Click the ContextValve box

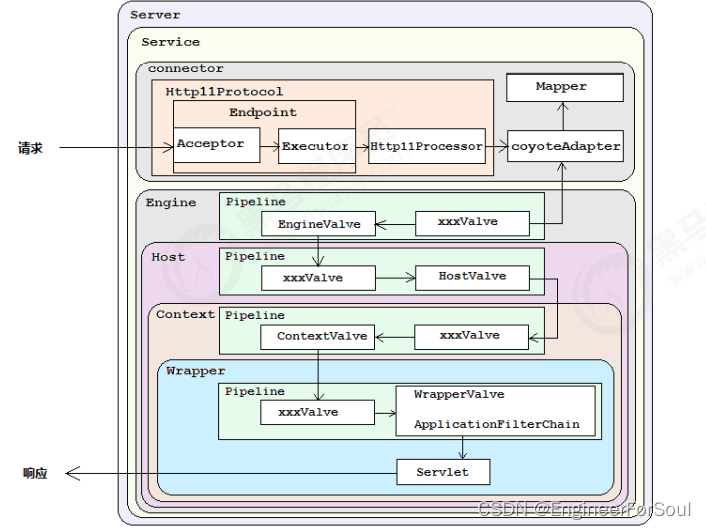coord(317,337)
